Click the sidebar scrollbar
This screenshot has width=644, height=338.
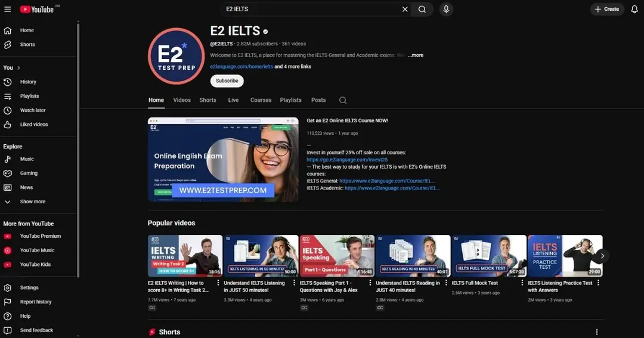tap(78, 150)
